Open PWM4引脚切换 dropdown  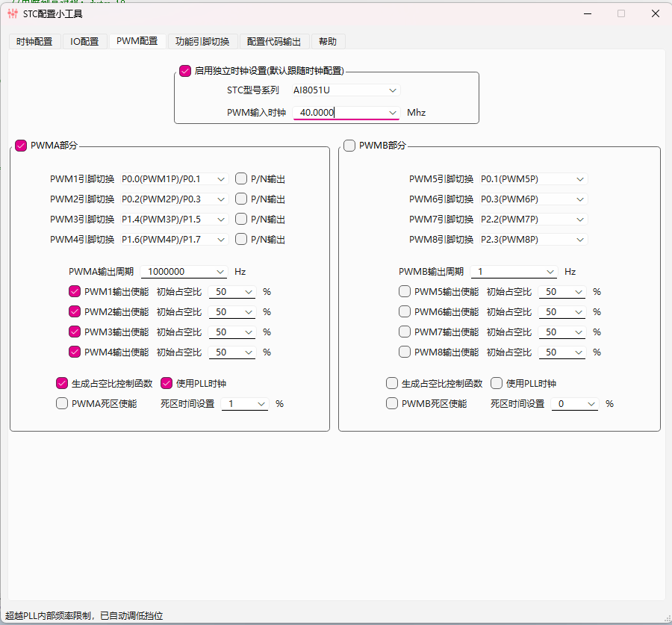(173, 240)
